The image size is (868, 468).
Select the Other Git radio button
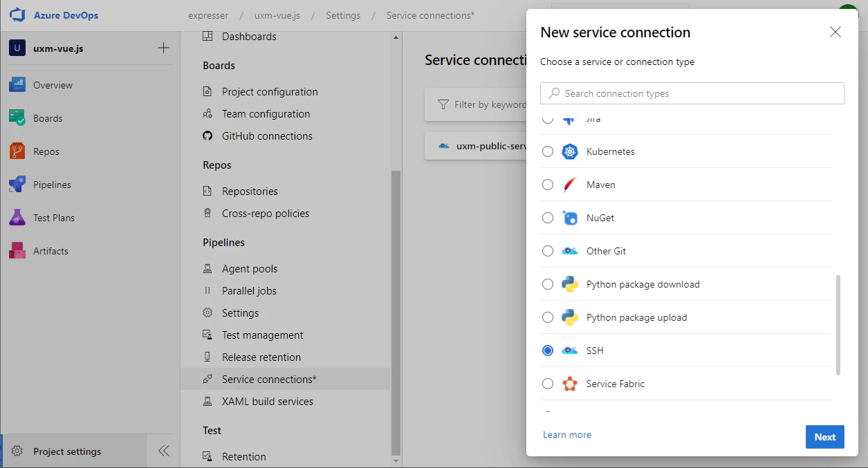point(548,251)
